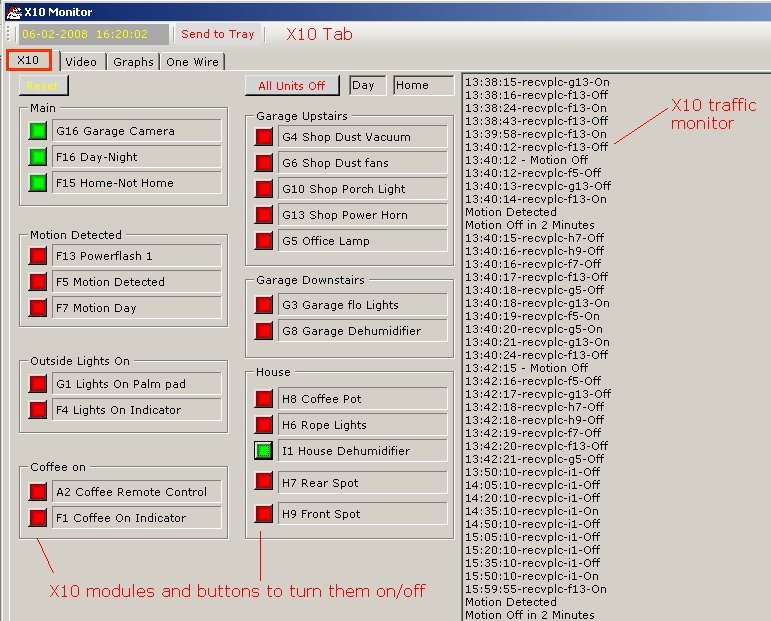Toggle the G16 Garage Camera green button
771x621 pixels.
[x=38, y=131]
